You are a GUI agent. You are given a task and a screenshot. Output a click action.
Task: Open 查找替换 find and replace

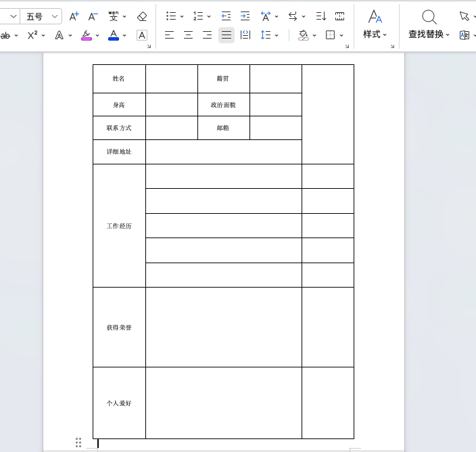429,25
